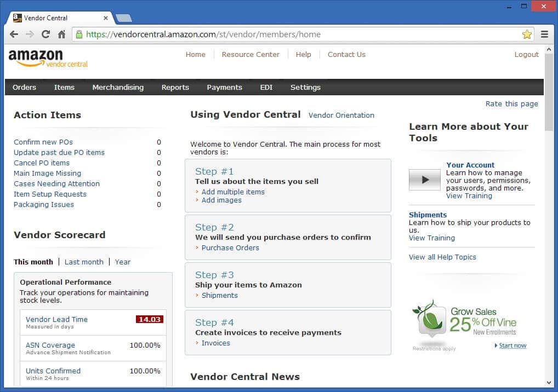558x392 pixels.
Task: Open the Reports menu
Action: click(x=175, y=88)
